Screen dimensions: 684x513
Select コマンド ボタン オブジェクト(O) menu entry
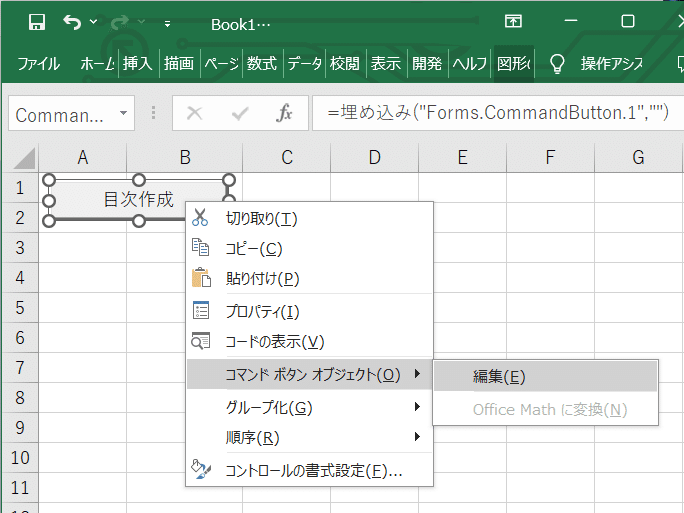click(310, 374)
